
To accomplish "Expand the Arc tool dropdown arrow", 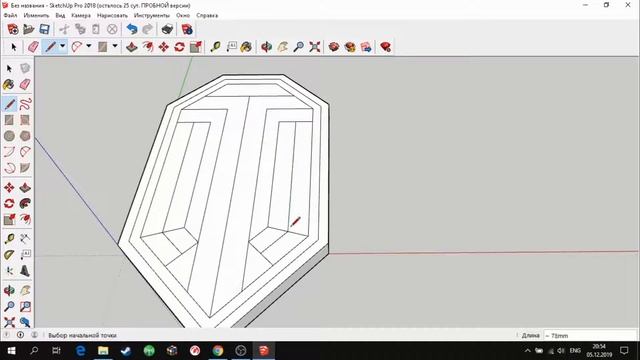I will 89,46.
